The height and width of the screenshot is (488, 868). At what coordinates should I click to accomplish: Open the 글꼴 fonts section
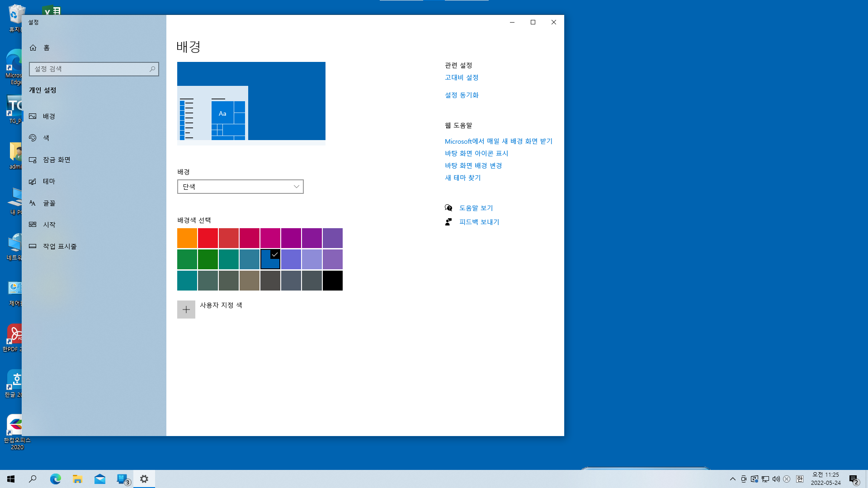click(49, 203)
